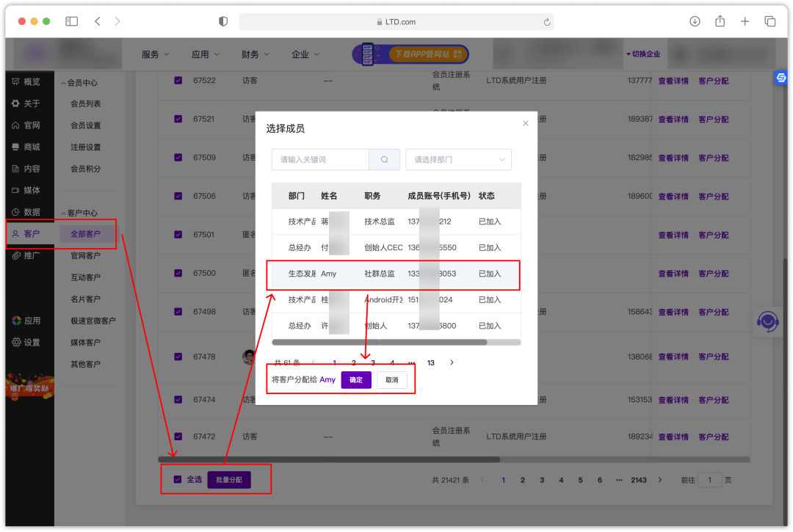Open 请选择部门 dropdown
Viewport: 793px width, 532px height.
(458, 159)
